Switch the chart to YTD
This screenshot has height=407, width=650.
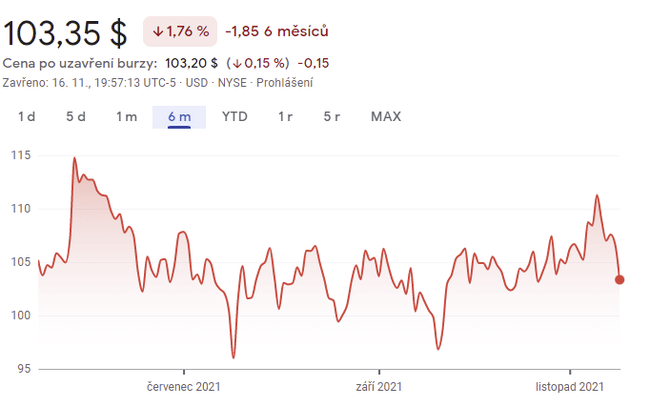(x=235, y=117)
